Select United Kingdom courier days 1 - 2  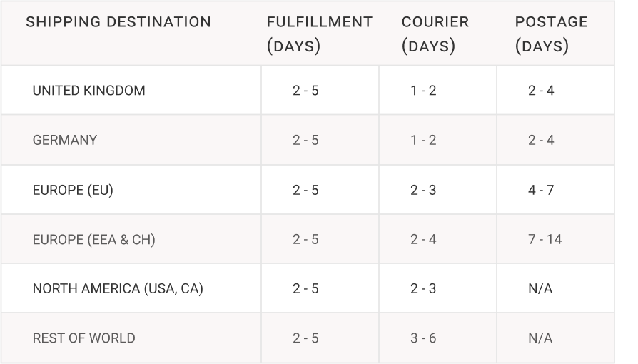pos(423,91)
